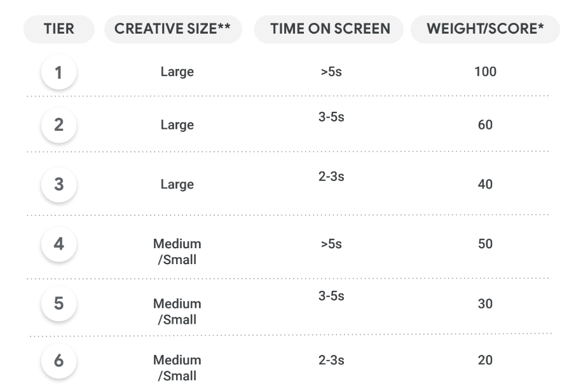Click the tier 3 score of 40
Screen dimensions: 588x386
point(485,184)
